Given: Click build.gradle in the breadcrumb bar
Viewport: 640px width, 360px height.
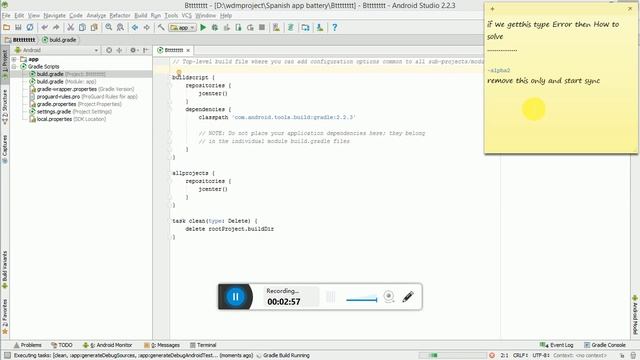Looking at the screenshot, I should point(59,40).
